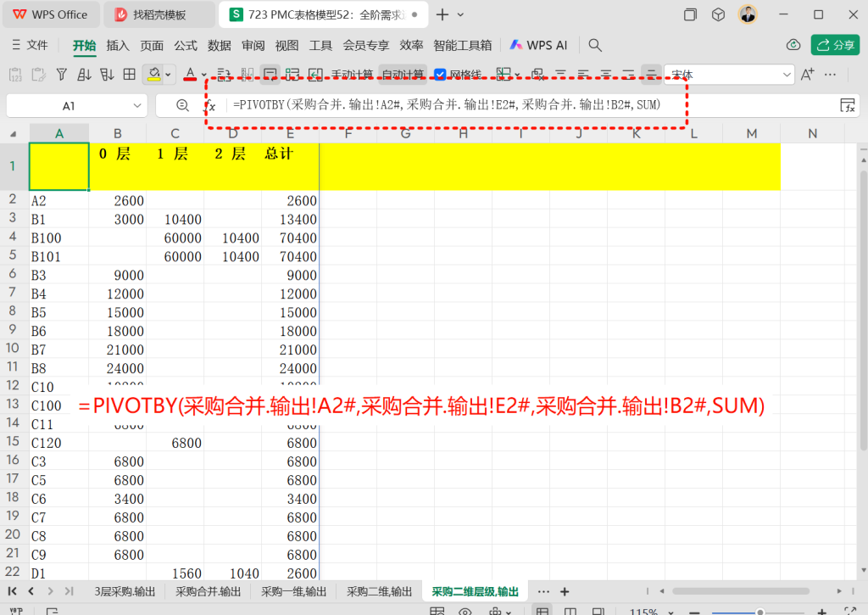Go to first sheet with navigation arrow
Image resolution: width=868 pixels, height=615 pixels.
pyautogui.click(x=12, y=591)
